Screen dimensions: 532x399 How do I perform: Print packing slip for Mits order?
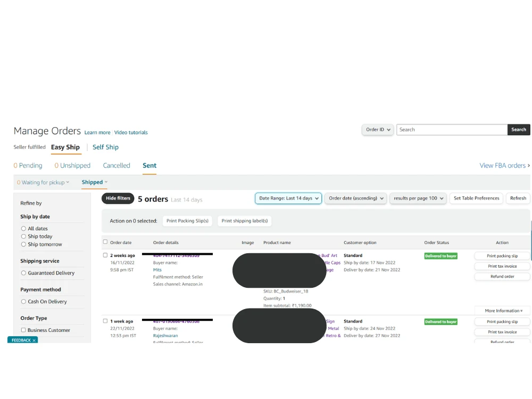[502, 256]
